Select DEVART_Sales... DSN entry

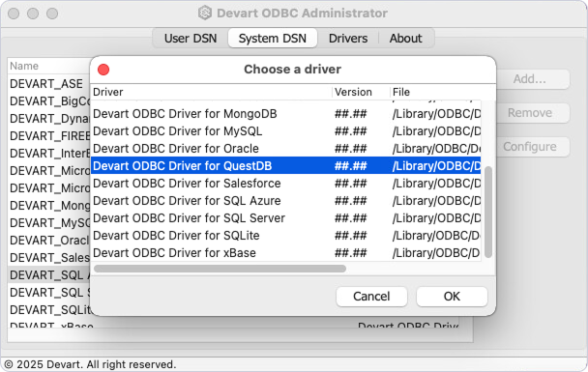(x=49, y=258)
